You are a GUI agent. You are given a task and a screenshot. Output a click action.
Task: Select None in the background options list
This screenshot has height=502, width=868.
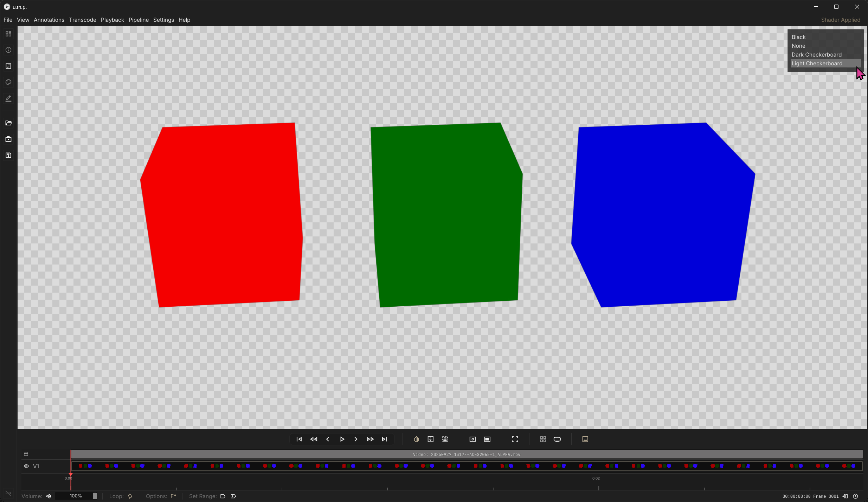point(798,46)
